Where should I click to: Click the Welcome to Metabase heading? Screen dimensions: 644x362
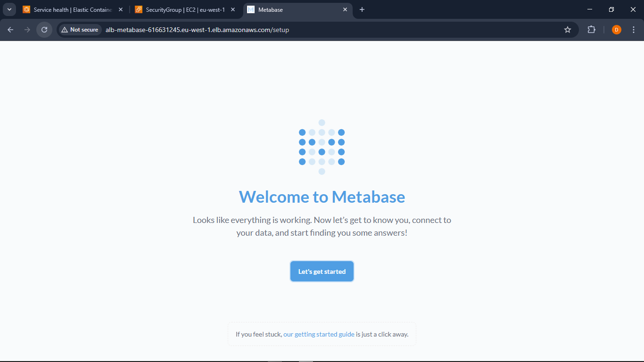point(322,197)
